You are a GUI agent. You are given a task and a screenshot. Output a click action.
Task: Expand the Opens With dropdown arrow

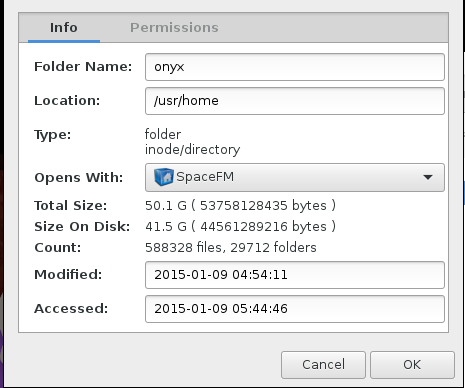428,177
